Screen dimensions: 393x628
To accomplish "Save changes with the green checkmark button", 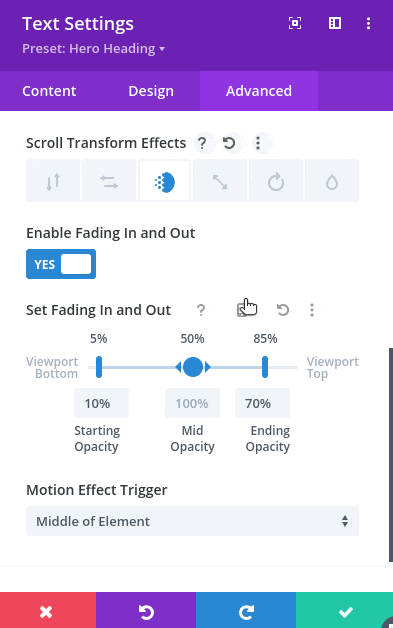I will pos(345,612).
